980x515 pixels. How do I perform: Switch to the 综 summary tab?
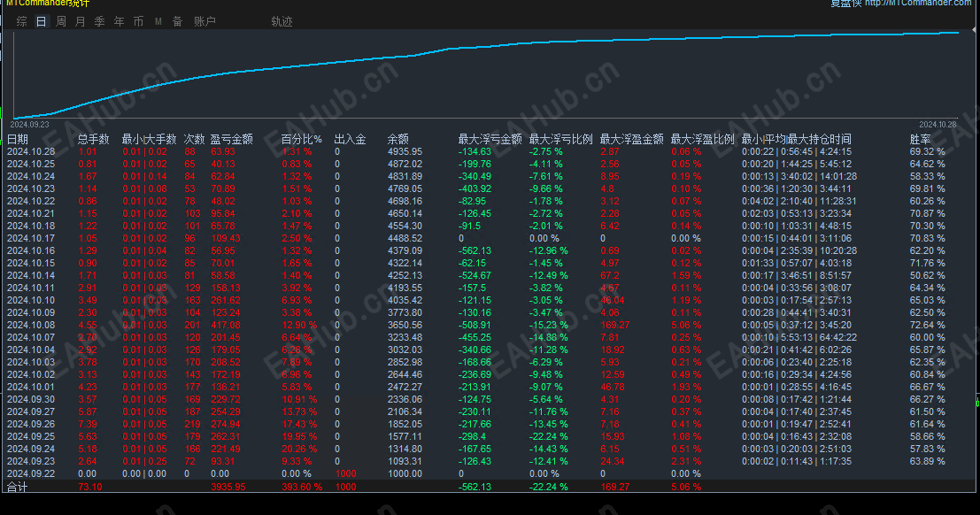[22, 21]
